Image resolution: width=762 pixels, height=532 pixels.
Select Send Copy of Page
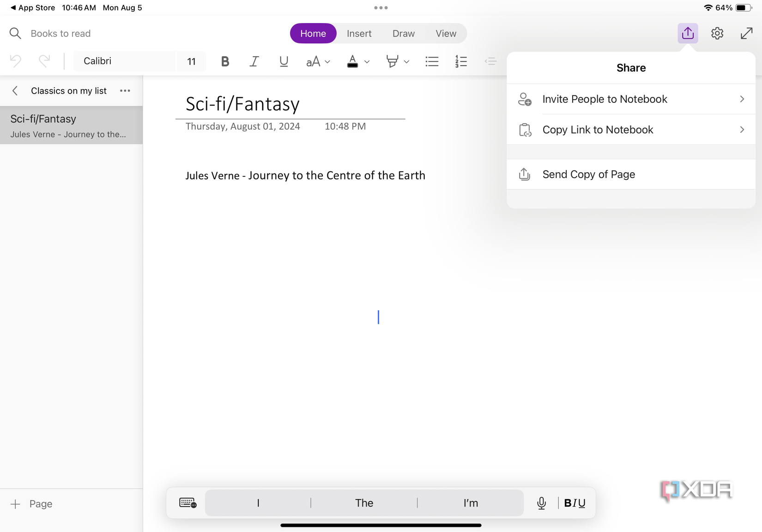[x=631, y=174]
